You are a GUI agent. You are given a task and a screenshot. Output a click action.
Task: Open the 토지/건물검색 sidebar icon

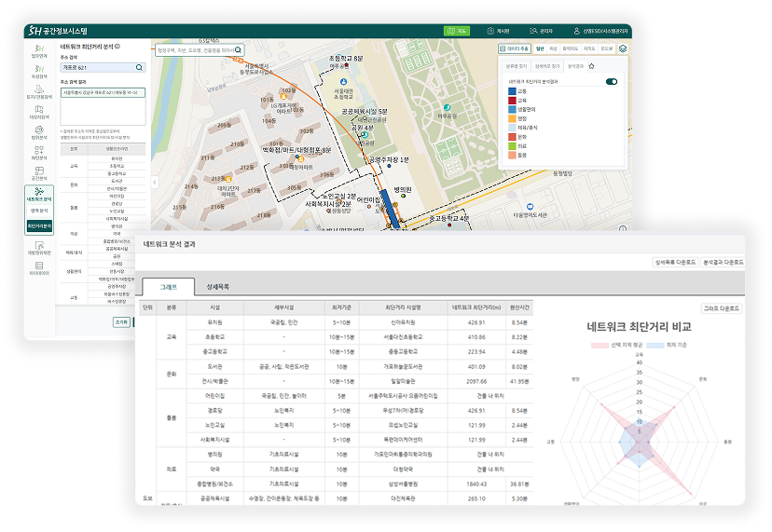point(39,91)
